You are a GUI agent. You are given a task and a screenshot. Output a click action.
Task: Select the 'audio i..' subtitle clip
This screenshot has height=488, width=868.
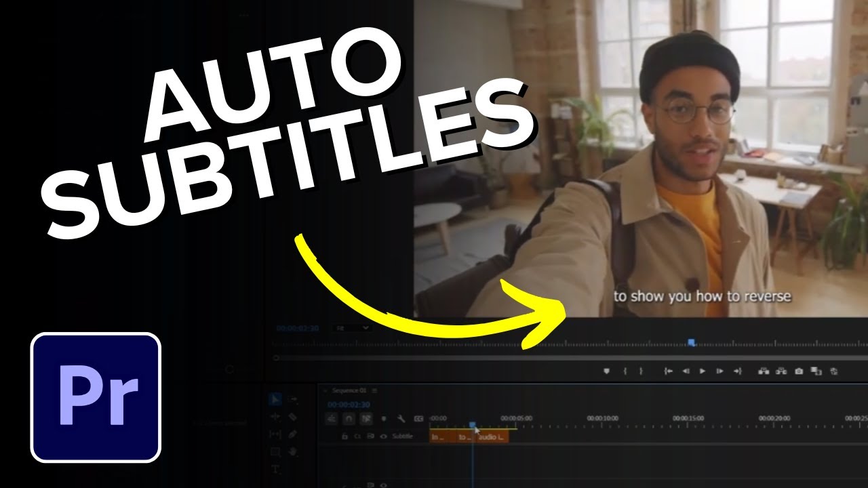click(x=492, y=437)
